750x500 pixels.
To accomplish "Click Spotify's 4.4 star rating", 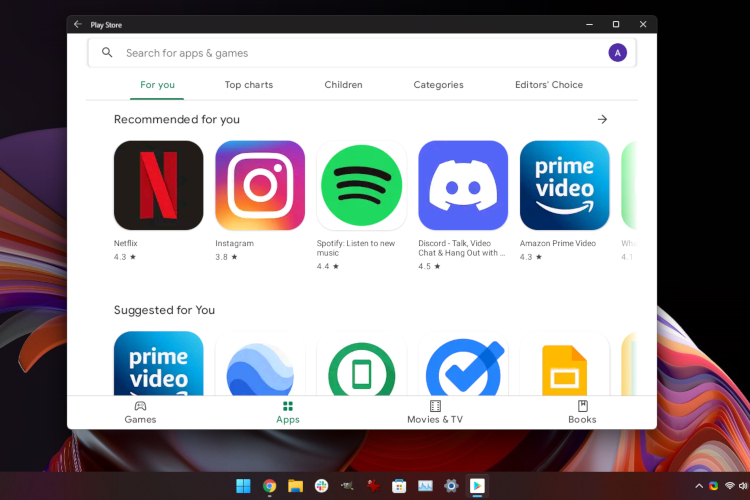I will click(328, 266).
